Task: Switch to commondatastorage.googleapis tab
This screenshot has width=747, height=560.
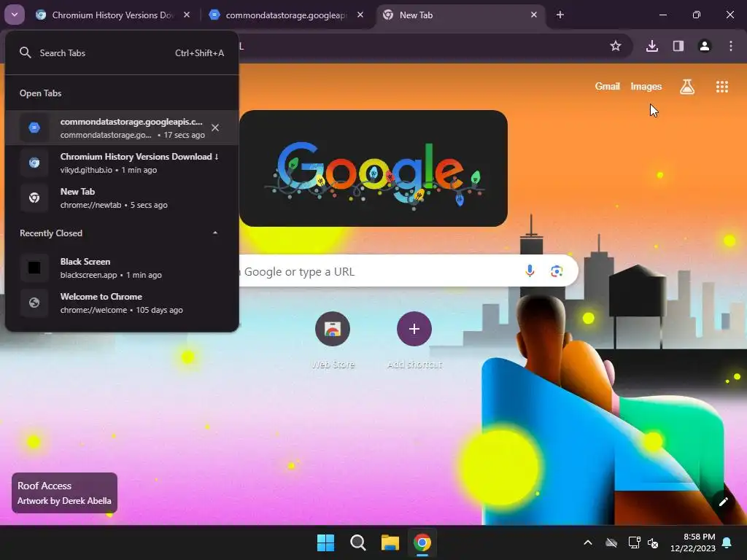Action: (x=286, y=15)
